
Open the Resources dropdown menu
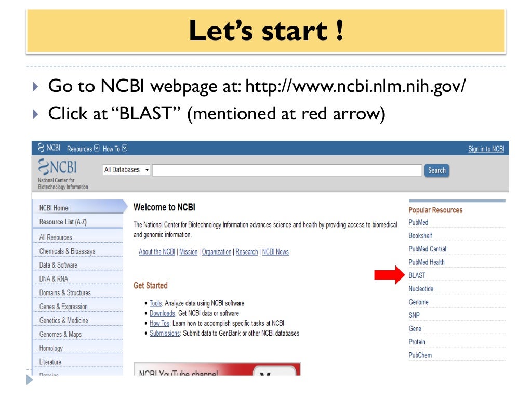[x=83, y=149]
